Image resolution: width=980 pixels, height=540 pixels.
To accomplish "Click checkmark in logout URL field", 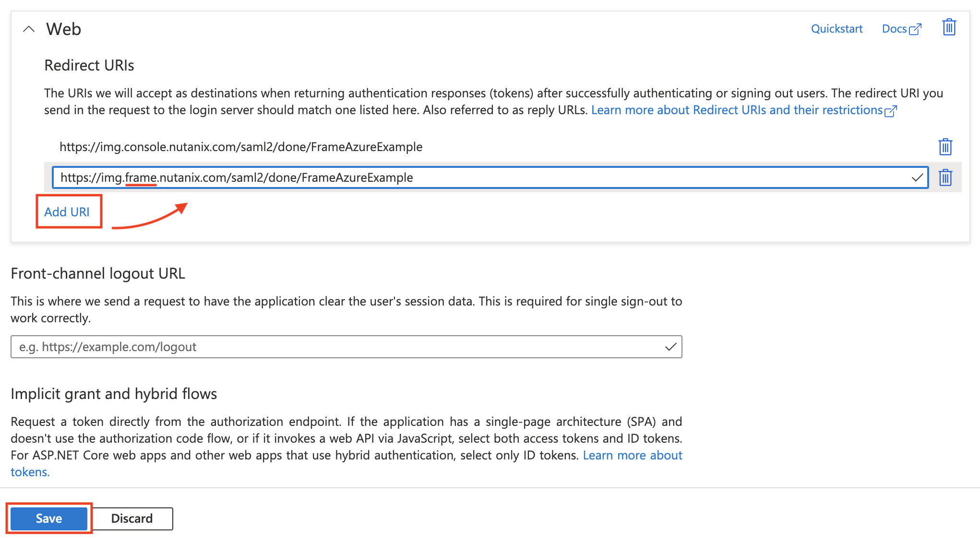I will [x=670, y=347].
